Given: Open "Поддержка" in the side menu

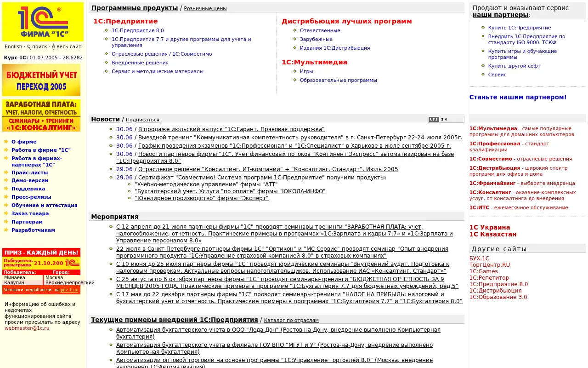Looking at the screenshot, I should click(28, 189).
